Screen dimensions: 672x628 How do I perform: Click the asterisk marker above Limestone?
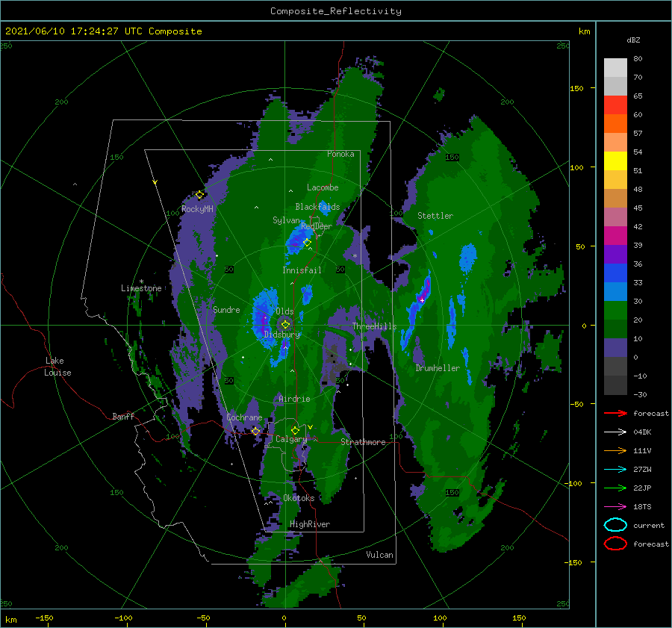coord(141,282)
